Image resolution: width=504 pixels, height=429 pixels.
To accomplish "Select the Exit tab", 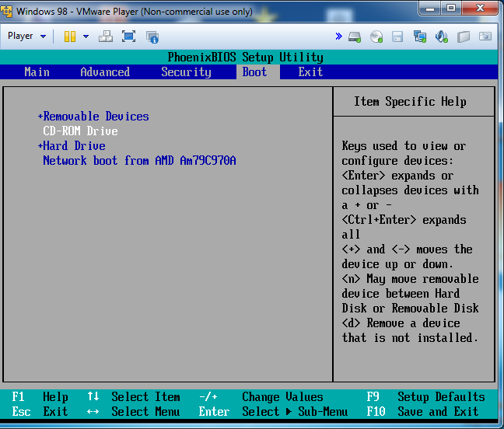I will (x=310, y=71).
